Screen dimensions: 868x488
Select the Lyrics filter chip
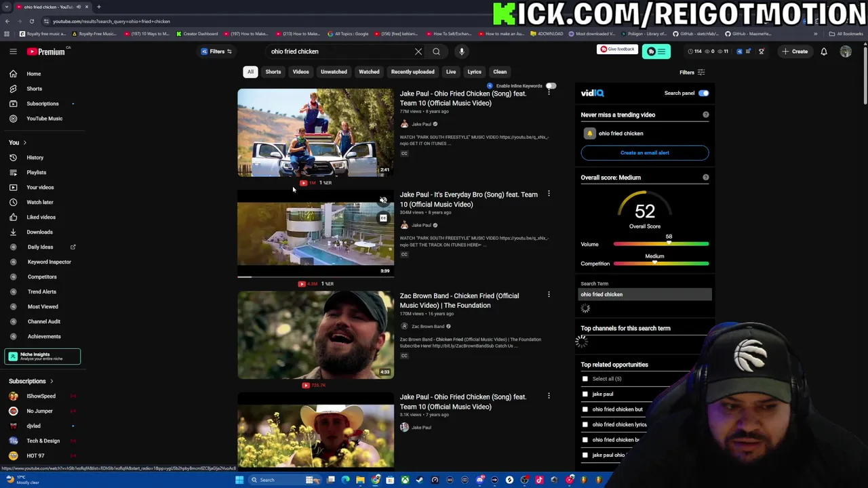474,72
